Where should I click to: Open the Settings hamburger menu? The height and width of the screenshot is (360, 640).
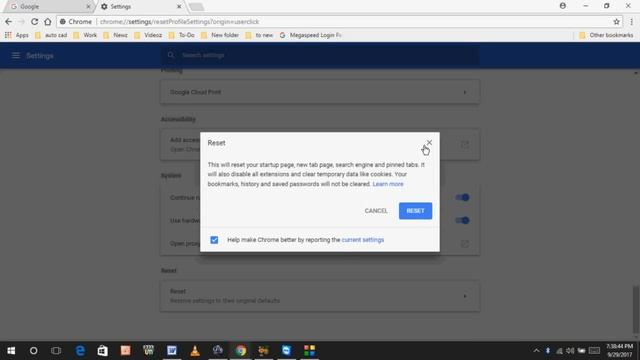point(16,56)
